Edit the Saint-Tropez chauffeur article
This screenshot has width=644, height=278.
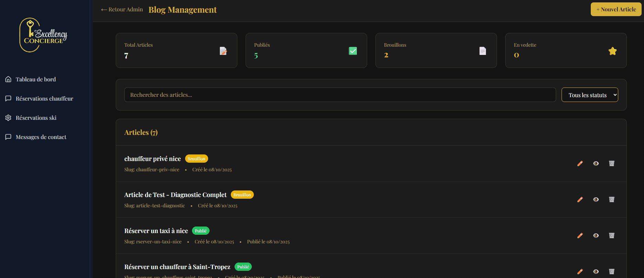pyautogui.click(x=580, y=271)
